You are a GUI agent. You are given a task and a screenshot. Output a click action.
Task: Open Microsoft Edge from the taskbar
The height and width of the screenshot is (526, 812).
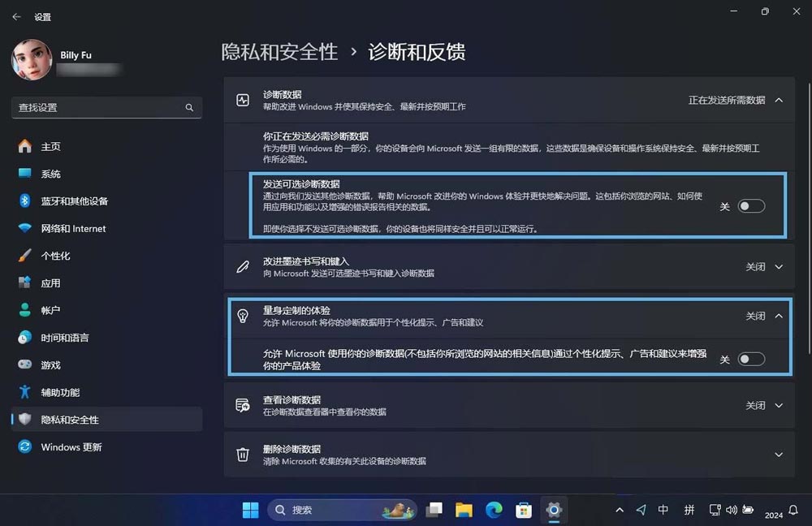pos(494,511)
